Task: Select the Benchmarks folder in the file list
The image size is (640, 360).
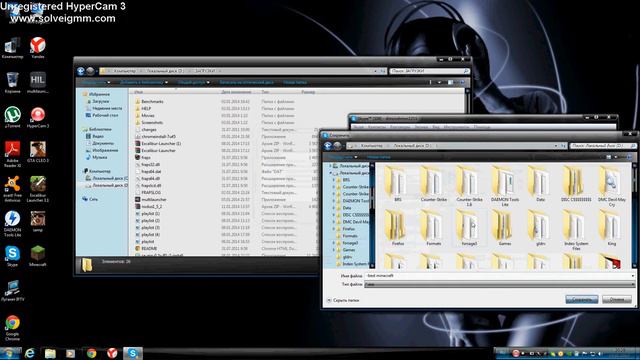Action: [x=152, y=102]
